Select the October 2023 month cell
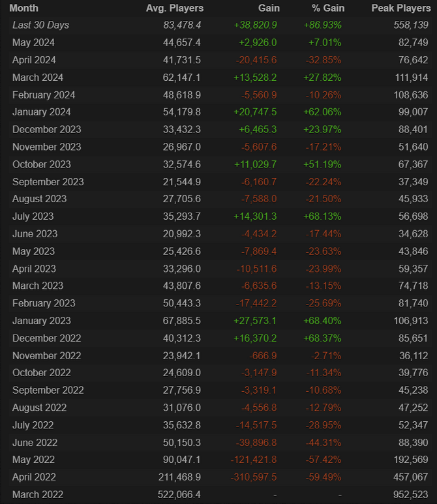This screenshot has height=504, width=437. coord(42,164)
